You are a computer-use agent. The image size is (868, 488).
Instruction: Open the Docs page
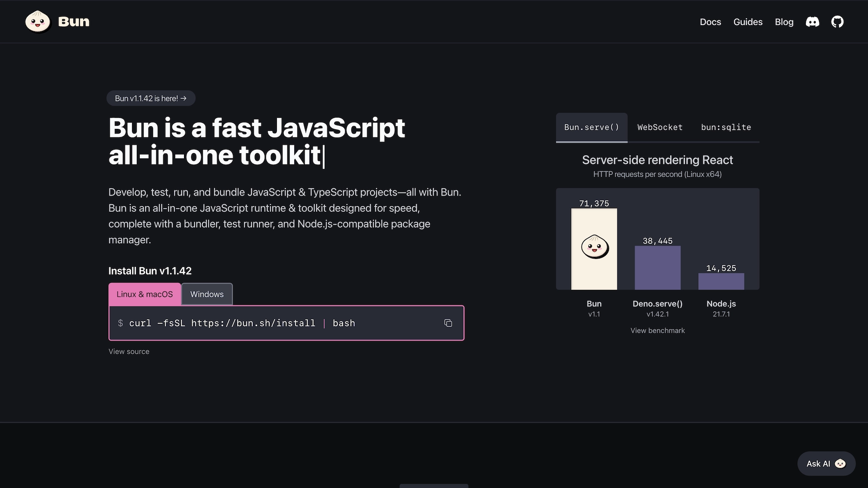(710, 22)
